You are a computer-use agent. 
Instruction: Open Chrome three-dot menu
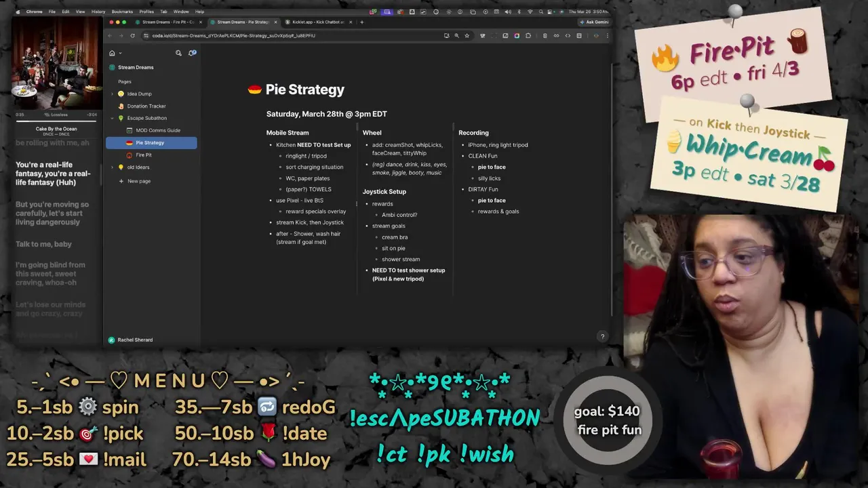click(x=607, y=35)
